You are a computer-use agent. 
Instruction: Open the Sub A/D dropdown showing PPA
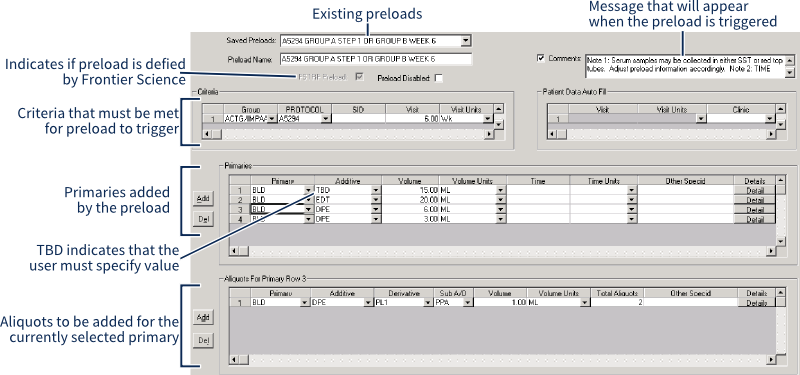click(x=467, y=303)
